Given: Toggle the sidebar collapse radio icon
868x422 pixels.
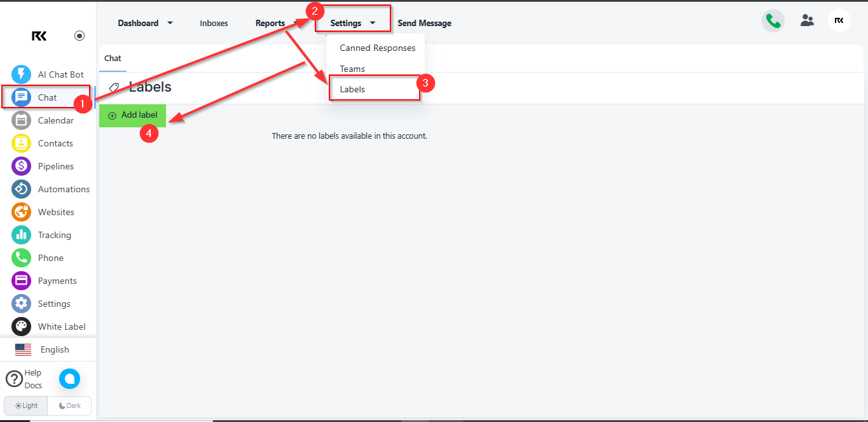Looking at the screenshot, I should pos(79,36).
